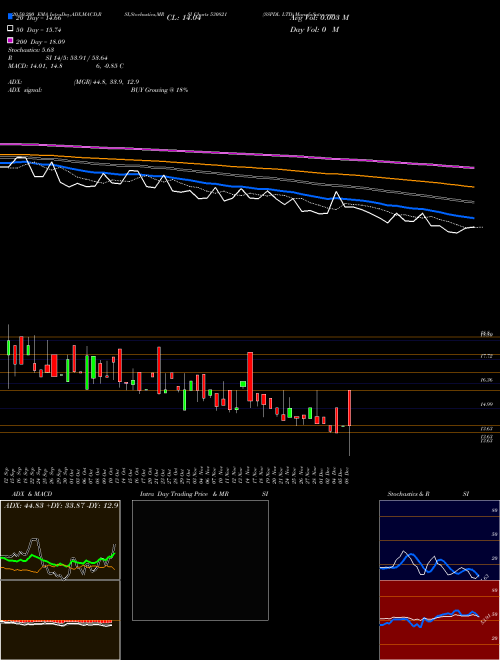The image size is (500, 660).
Task: Open the red RSI chart panel
Action: [x=439, y=620]
